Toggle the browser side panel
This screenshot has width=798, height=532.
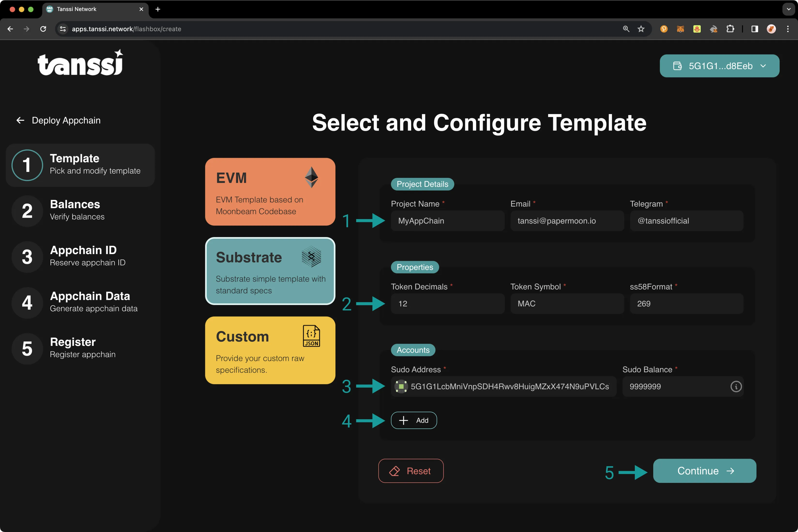pos(755,29)
